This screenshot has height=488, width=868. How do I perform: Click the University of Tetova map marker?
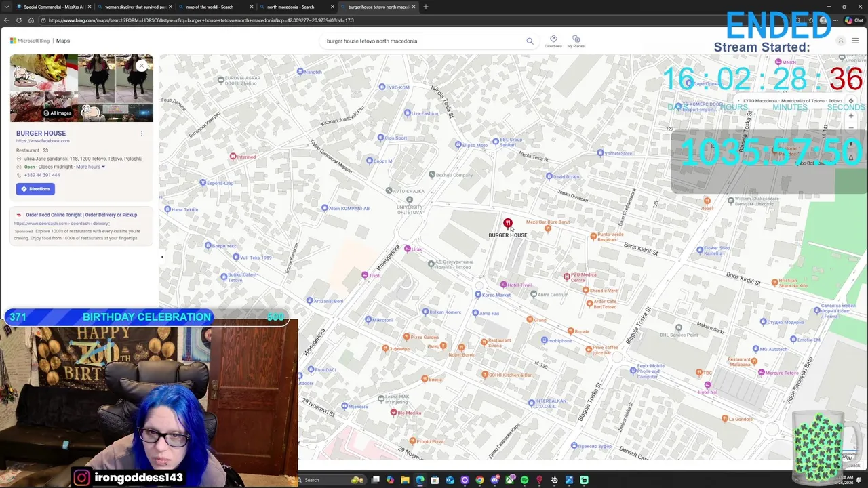pyautogui.click(x=409, y=200)
